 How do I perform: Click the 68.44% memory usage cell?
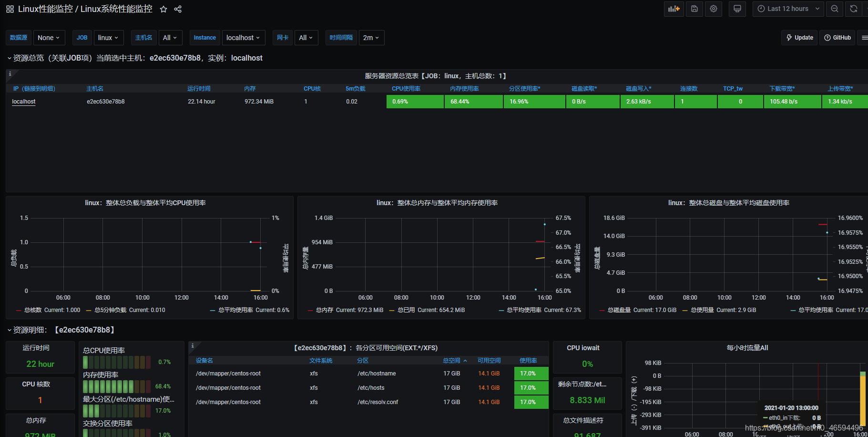point(474,102)
